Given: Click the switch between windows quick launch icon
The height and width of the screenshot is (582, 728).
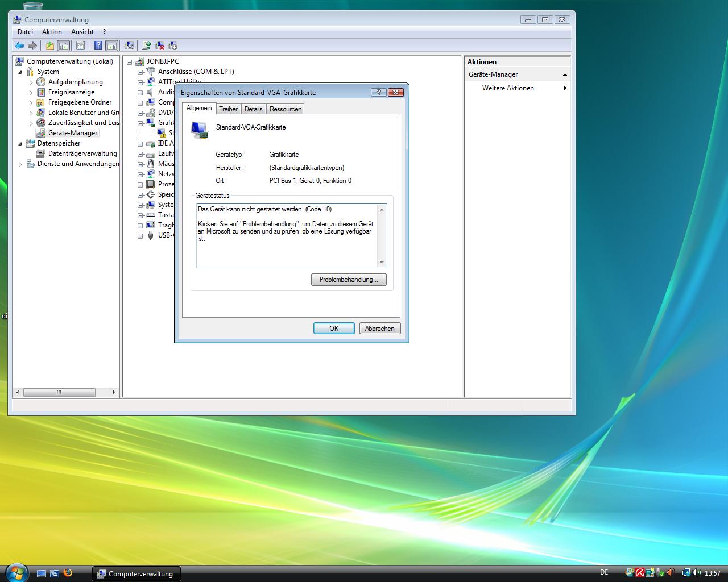Looking at the screenshot, I should point(55,573).
